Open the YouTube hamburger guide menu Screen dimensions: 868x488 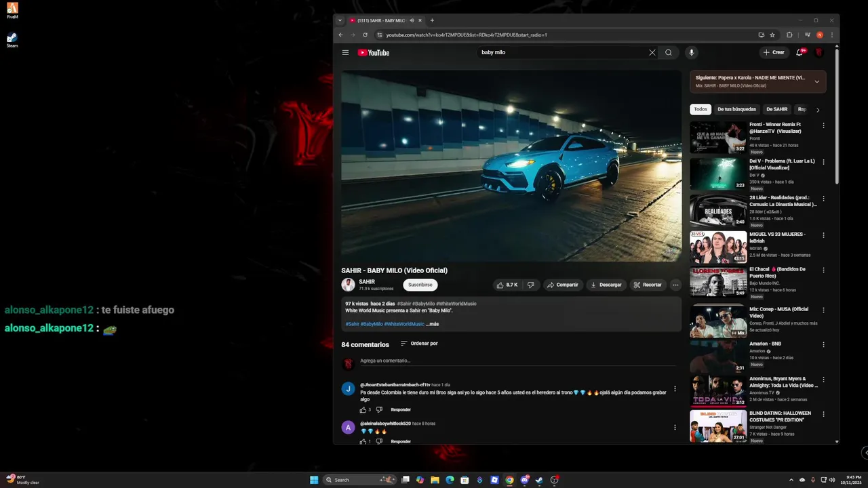coord(345,52)
